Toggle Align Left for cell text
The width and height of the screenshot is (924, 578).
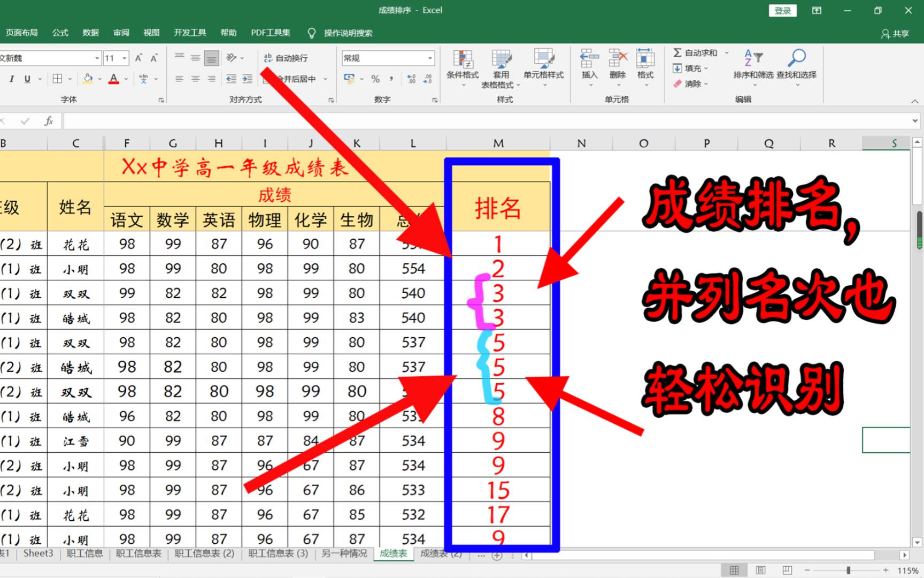(180, 79)
